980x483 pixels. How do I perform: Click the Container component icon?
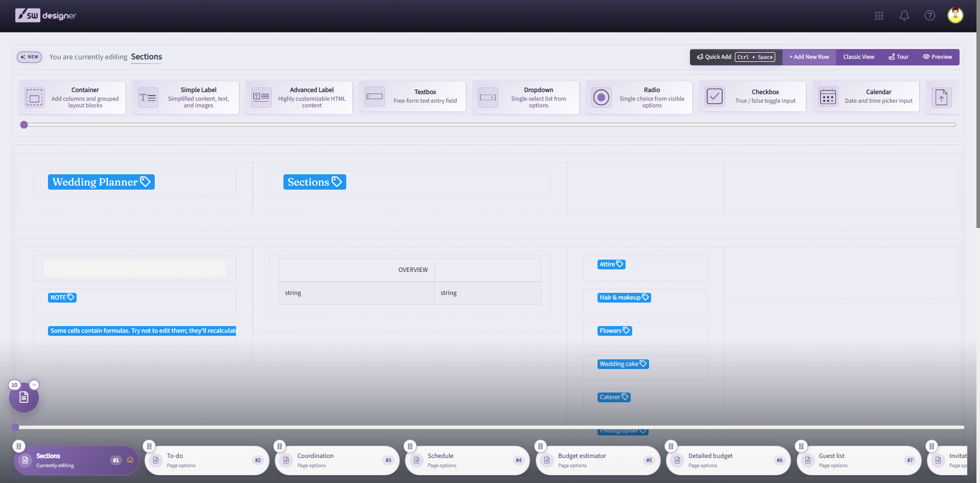point(35,97)
